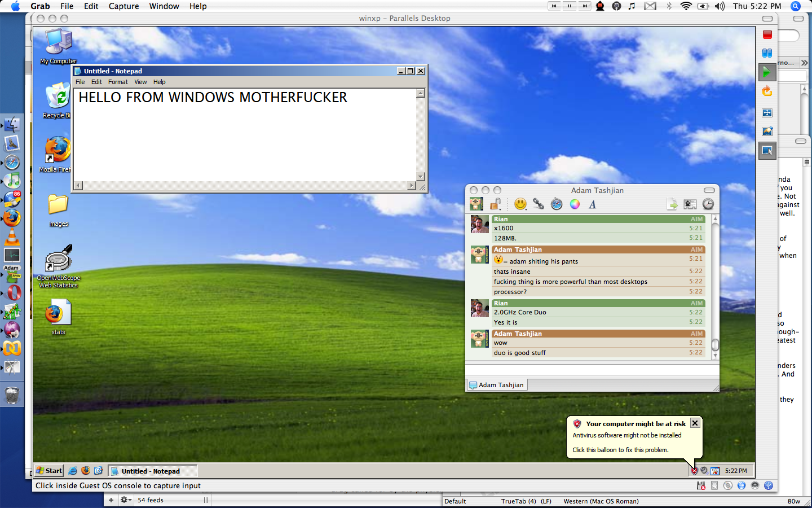Screen dimensions: 812x508
Task: Open the iTunes icon in the Dock
Action: pyautogui.click(x=12, y=181)
